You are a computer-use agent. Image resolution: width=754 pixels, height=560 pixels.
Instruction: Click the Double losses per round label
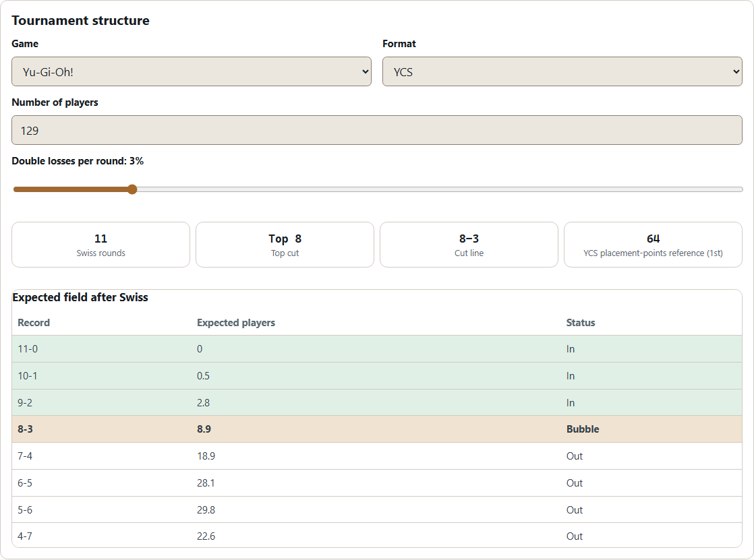pos(78,161)
